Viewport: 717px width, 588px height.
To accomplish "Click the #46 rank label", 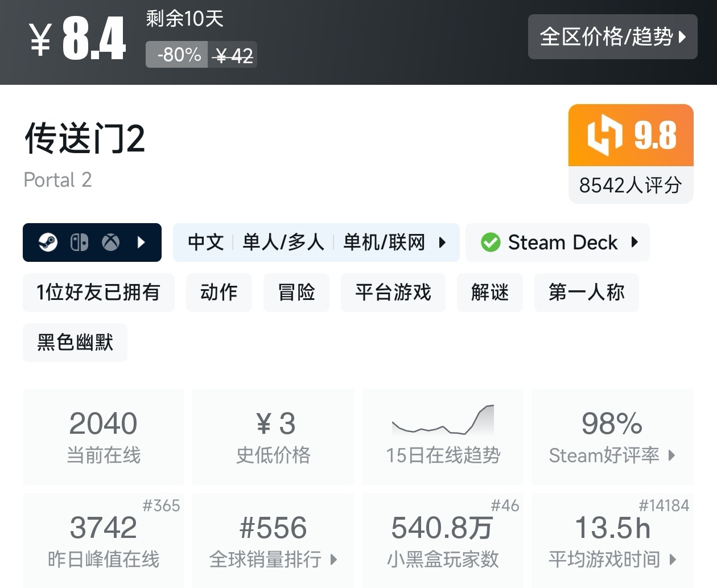I will click(x=505, y=505).
